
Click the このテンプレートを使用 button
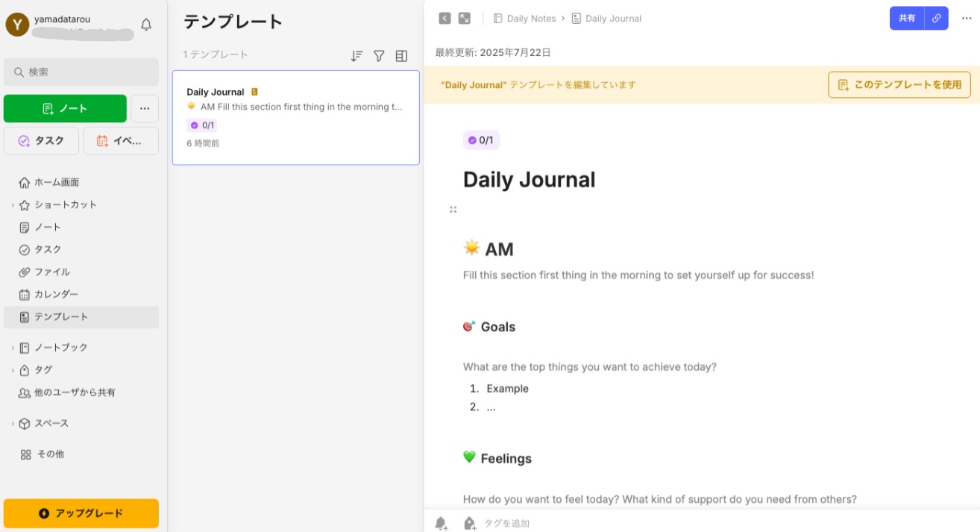899,84
